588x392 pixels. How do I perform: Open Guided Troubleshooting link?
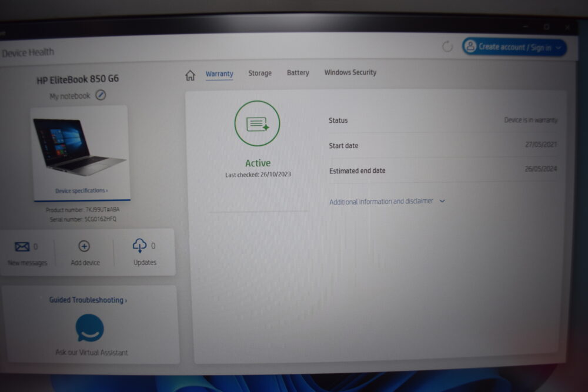88,300
